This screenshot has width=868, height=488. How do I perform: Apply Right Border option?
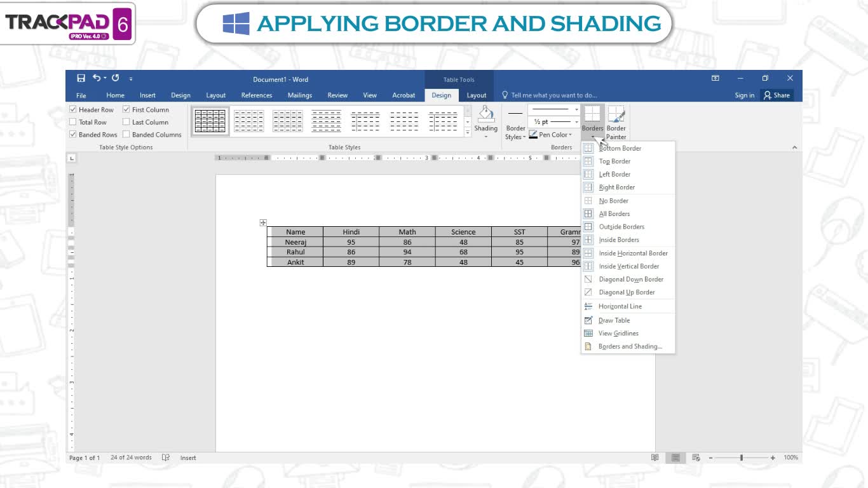pyautogui.click(x=628, y=187)
